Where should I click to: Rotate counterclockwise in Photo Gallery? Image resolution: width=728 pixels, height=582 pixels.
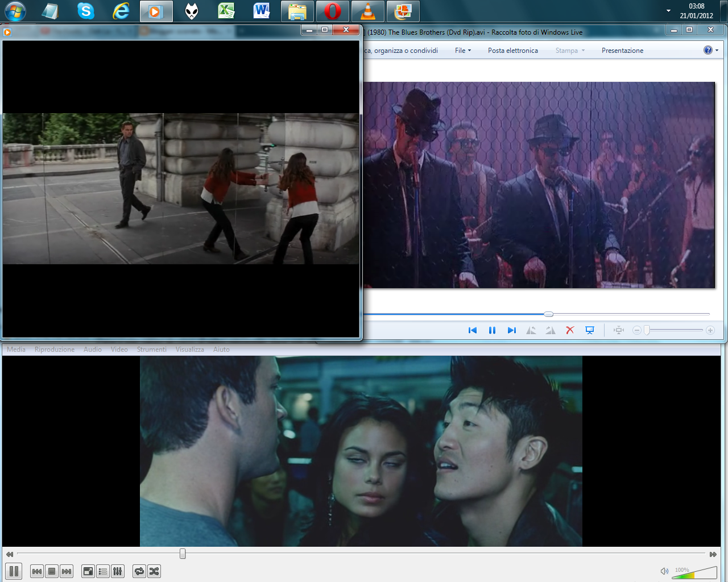[x=531, y=330]
